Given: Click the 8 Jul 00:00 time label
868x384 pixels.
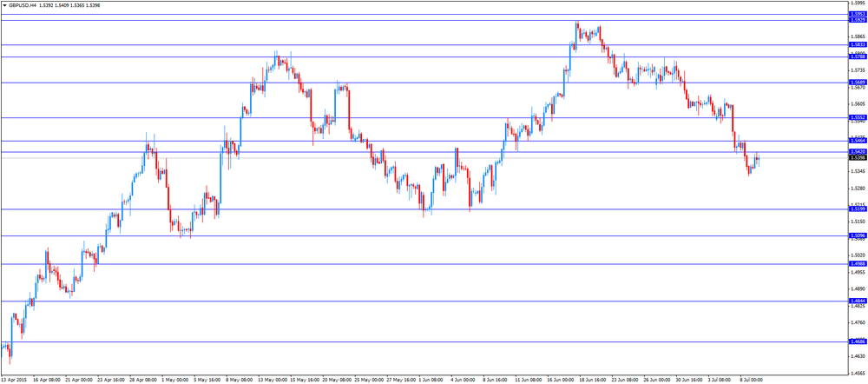Looking at the screenshot, I should (x=750, y=381).
